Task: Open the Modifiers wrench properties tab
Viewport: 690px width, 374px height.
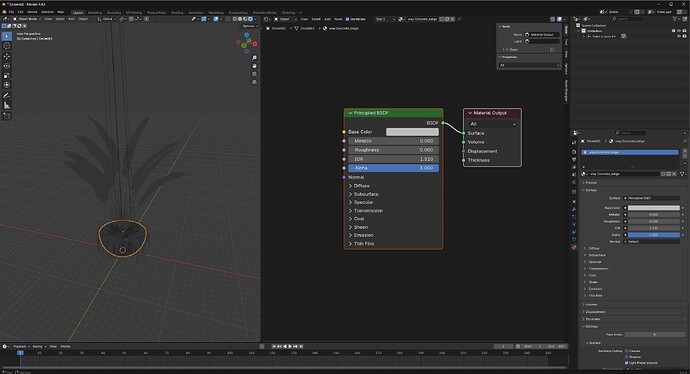Action: 574,209
